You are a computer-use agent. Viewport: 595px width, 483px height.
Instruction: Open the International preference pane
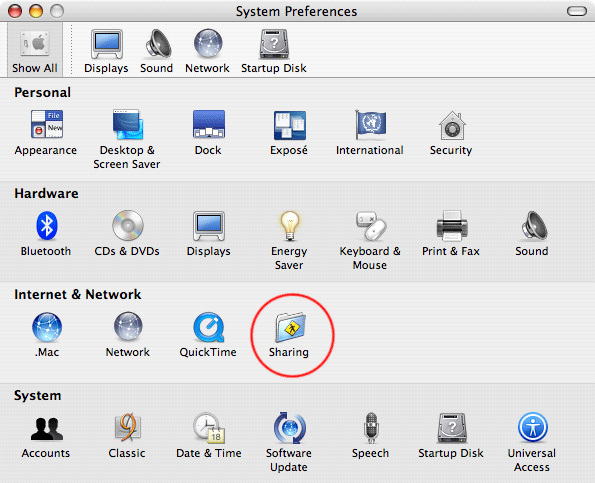click(x=370, y=133)
